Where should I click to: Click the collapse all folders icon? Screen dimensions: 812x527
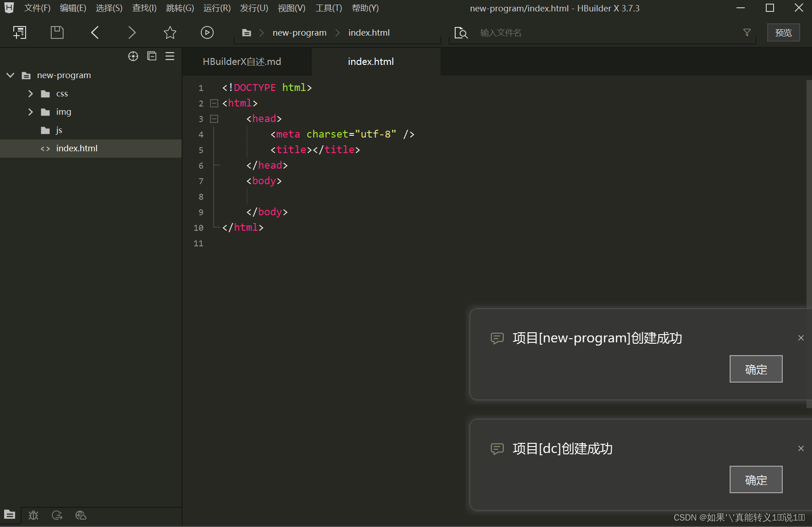(152, 56)
